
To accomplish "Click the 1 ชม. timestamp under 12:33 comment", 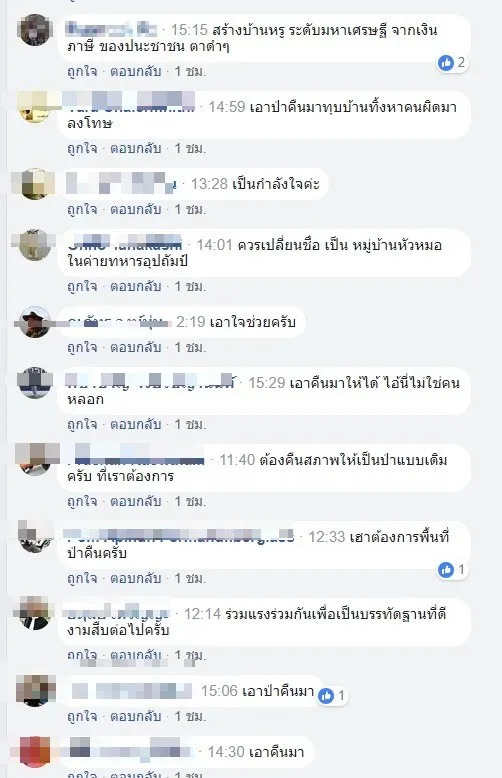I will coord(189,578).
